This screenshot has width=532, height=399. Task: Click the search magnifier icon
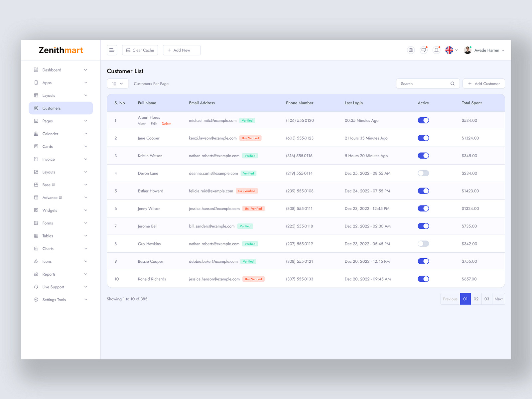453,83
